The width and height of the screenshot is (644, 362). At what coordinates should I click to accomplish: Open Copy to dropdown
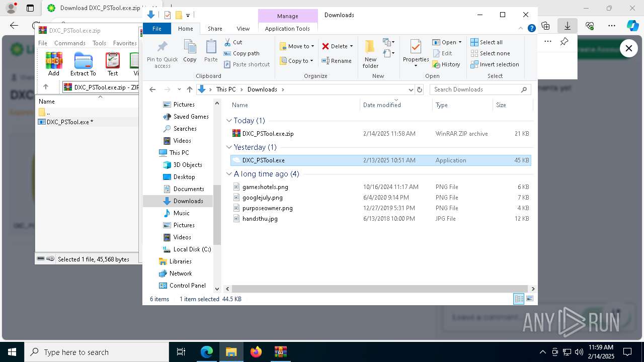pyautogui.click(x=296, y=61)
